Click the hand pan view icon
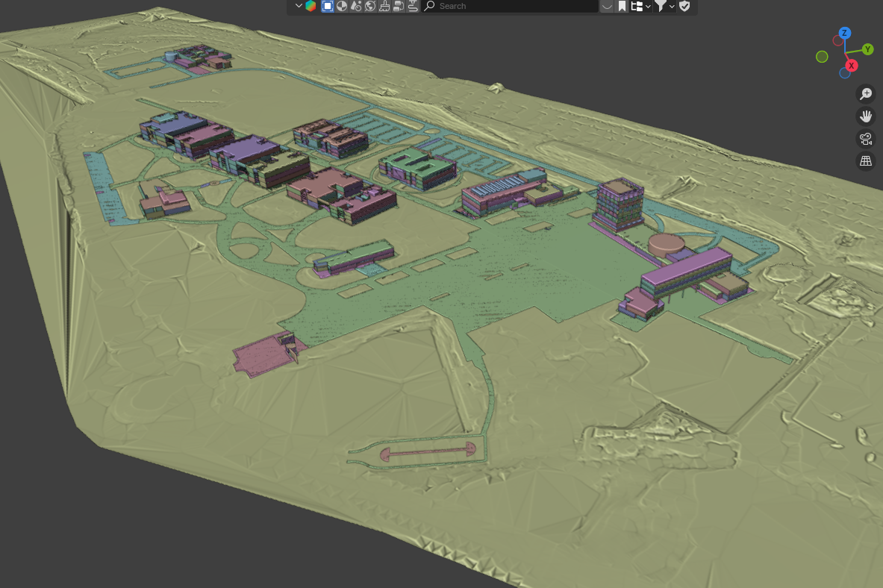The height and width of the screenshot is (588, 883). [866, 116]
